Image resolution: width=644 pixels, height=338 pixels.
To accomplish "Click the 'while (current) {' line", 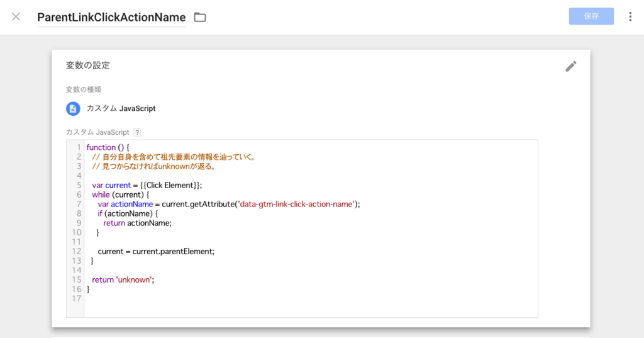I will [x=121, y=194].
